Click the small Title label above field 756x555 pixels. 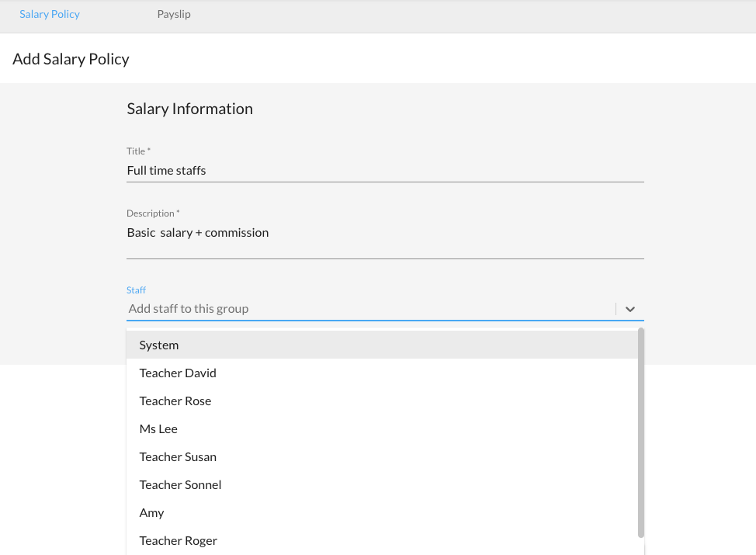click(x=138, y=151)
